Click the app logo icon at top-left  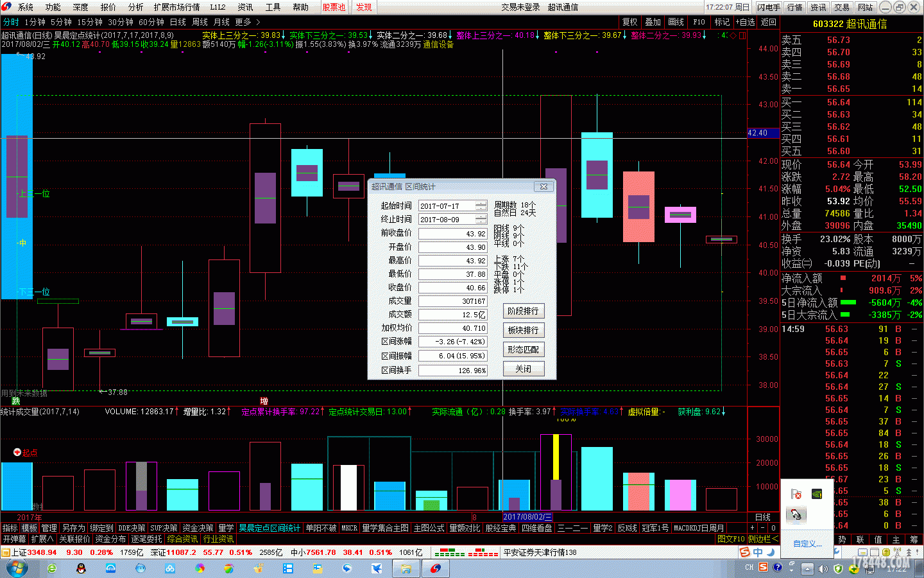pyautogui.click(x=6, y=7)
